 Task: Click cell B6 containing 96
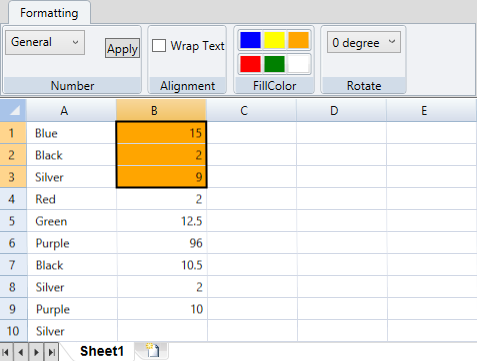(162, 243)
